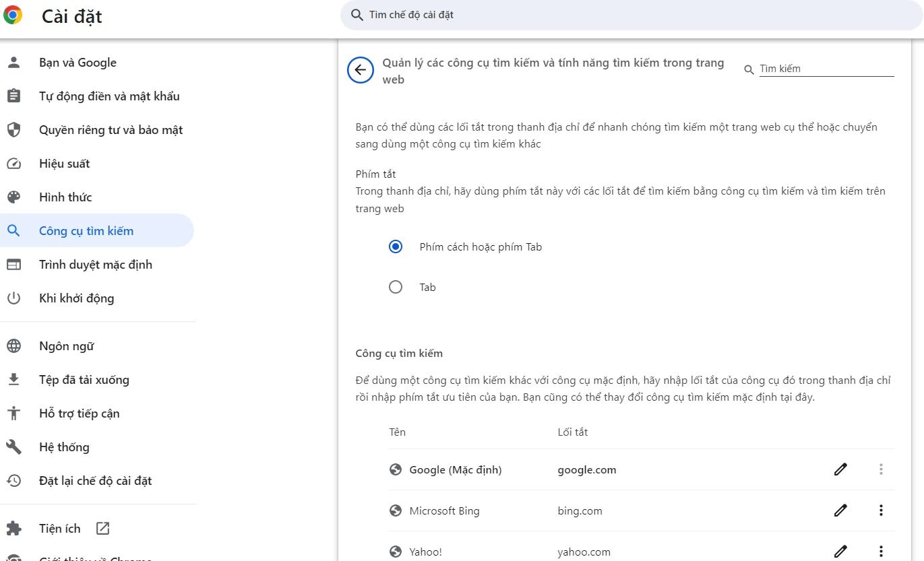924x561 pixels.
Task: Open three-dot menu for Yahoo!
Action: coord(880,552)
